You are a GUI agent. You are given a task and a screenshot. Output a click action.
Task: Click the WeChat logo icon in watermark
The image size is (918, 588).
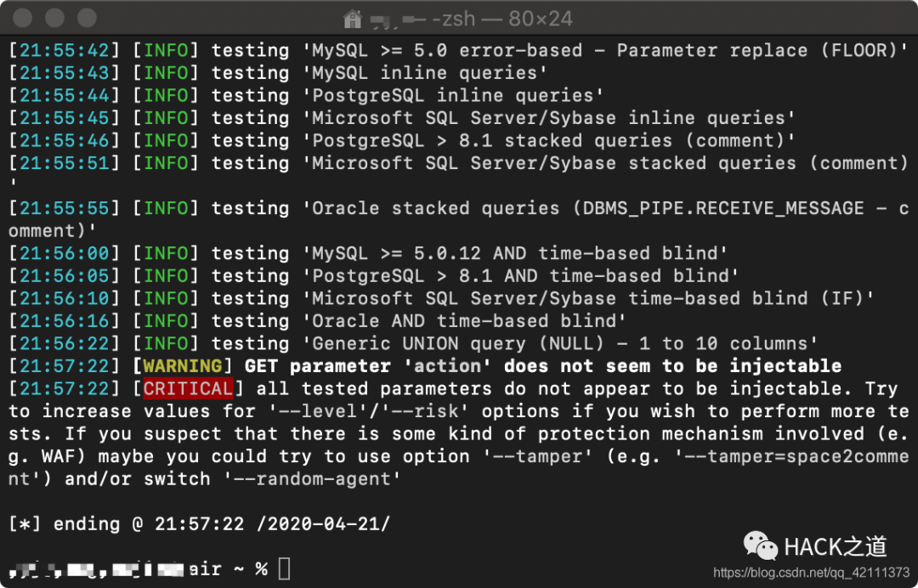tap(760, 546)
